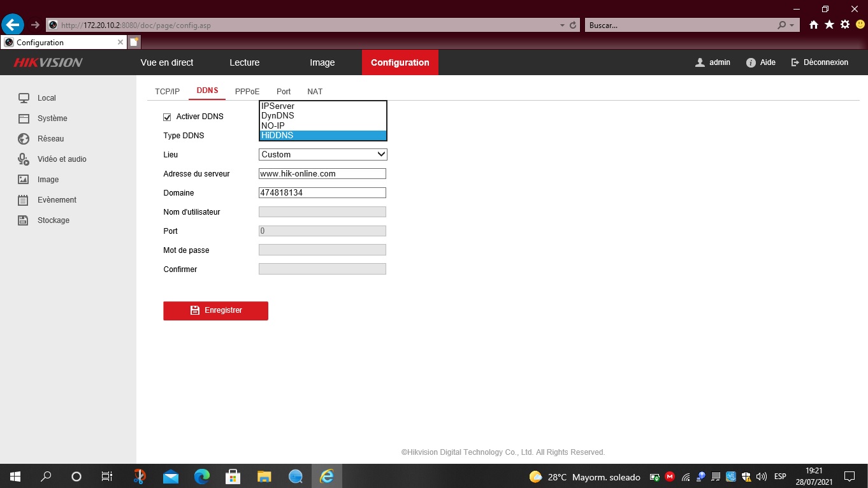The image size is (868, 488).
Task: Click the Vidéo et audio microphone icon
Action: click(x=24, y=159)
